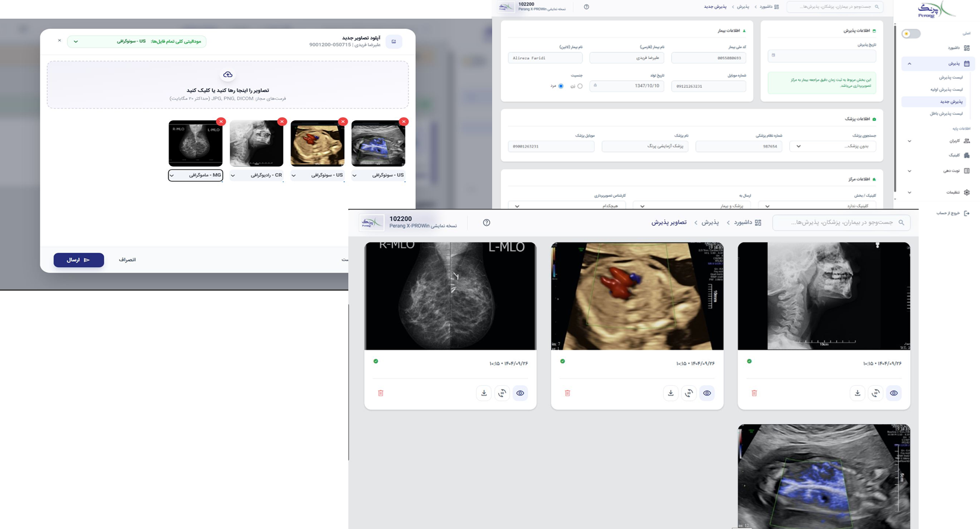Click the eye view icon on mammography card
This screenshot has width=980, height=529.
pos(520,393)
